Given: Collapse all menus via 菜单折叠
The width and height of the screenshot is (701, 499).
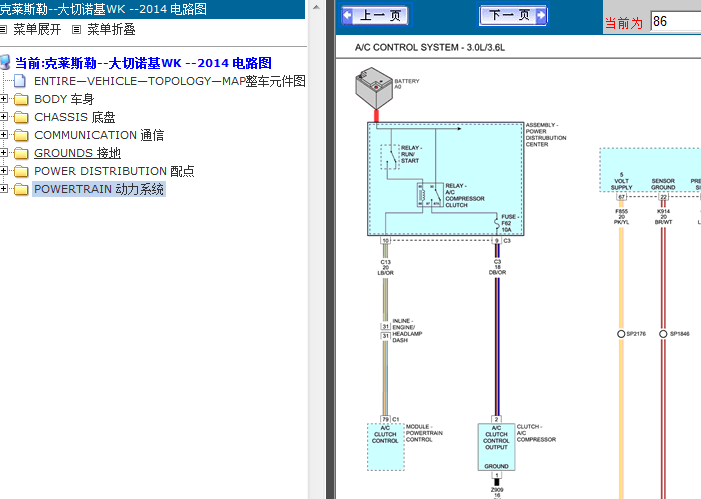Looking at the screenshot, I should coord(111,30).
